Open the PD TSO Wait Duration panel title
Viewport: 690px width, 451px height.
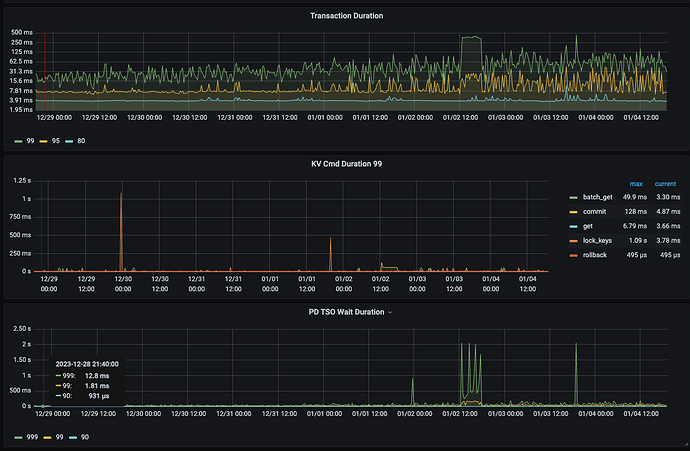(x=346, y=312)
